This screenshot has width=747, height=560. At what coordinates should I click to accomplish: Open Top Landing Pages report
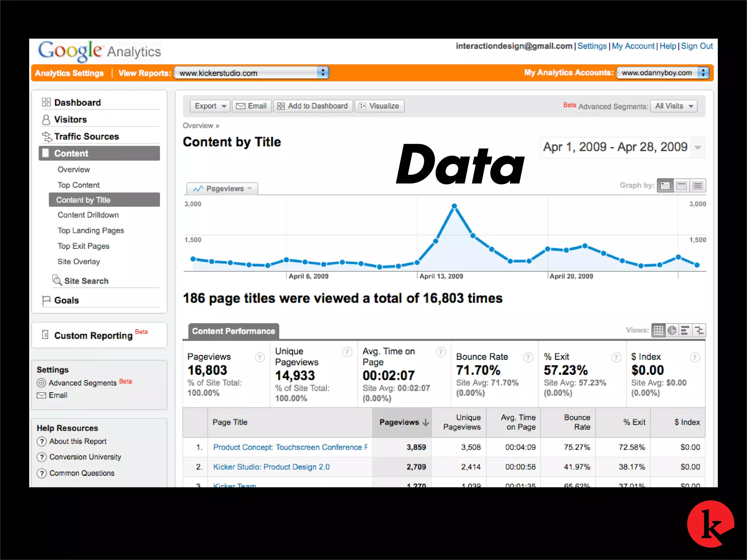[90, 230]
